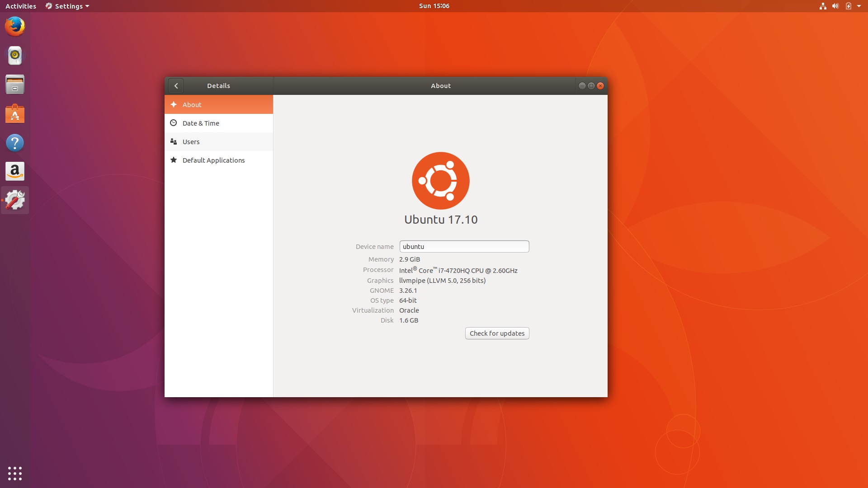
Task: Launch the Amazon dock icon
Action: (x=15, y=172)
